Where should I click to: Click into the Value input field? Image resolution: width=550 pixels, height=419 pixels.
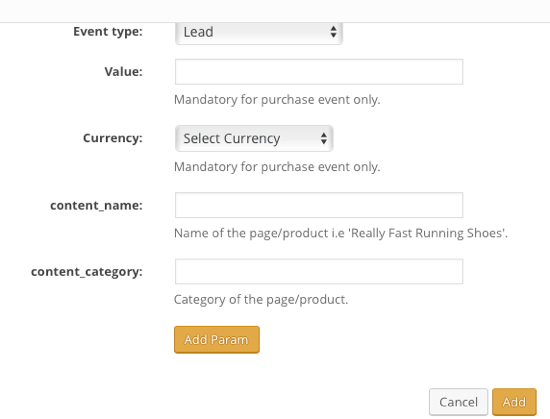(319, 72)
